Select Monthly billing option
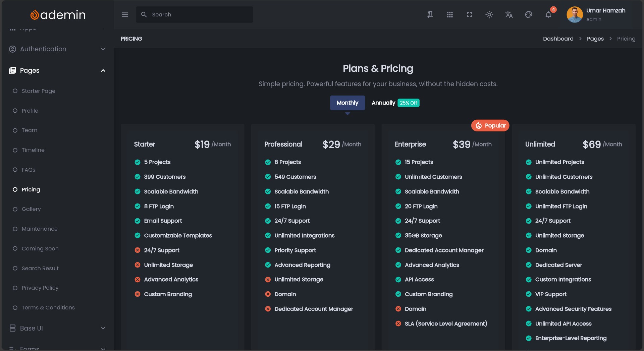 (x=347, y=103)
